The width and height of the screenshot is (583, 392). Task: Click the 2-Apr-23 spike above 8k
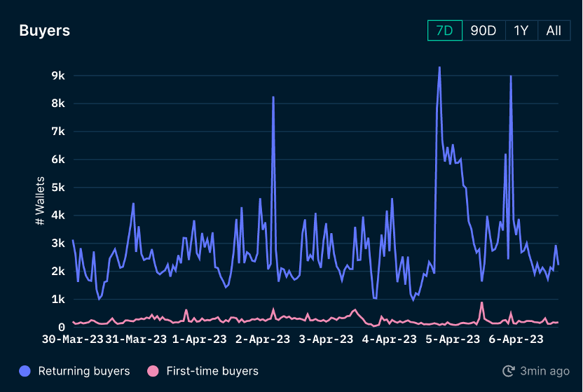[273, 97]
